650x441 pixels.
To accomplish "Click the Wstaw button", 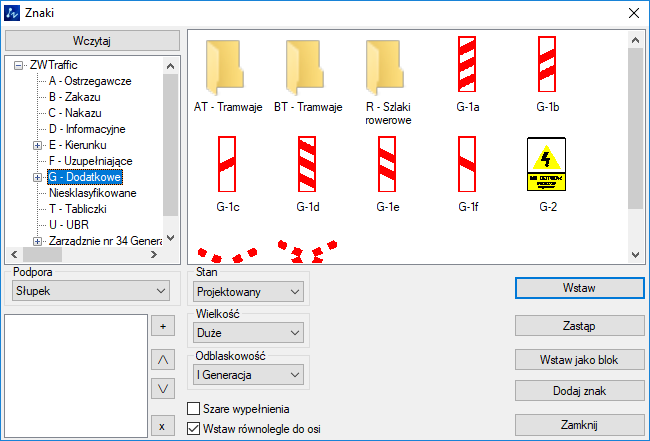I will pos(579,288).
